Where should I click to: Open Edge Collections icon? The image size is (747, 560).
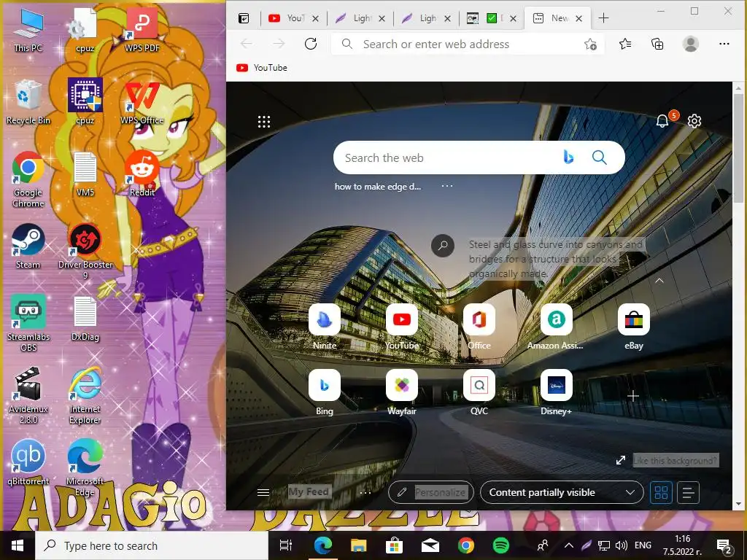657,44
